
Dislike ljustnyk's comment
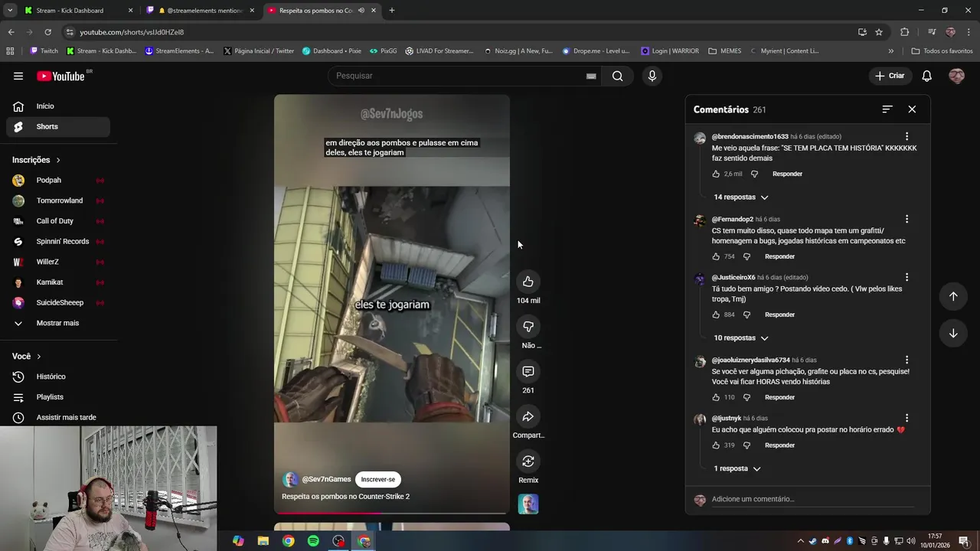(746, 445)
